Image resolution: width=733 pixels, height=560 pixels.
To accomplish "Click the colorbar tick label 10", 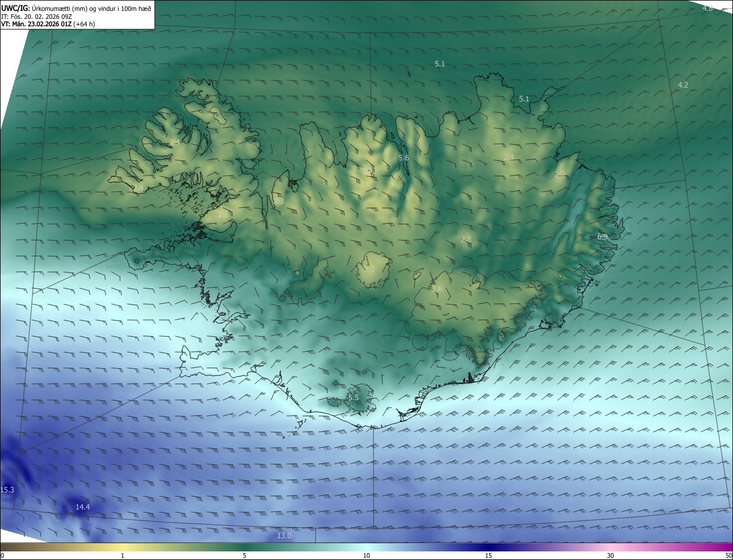I will tap(366, 555).
